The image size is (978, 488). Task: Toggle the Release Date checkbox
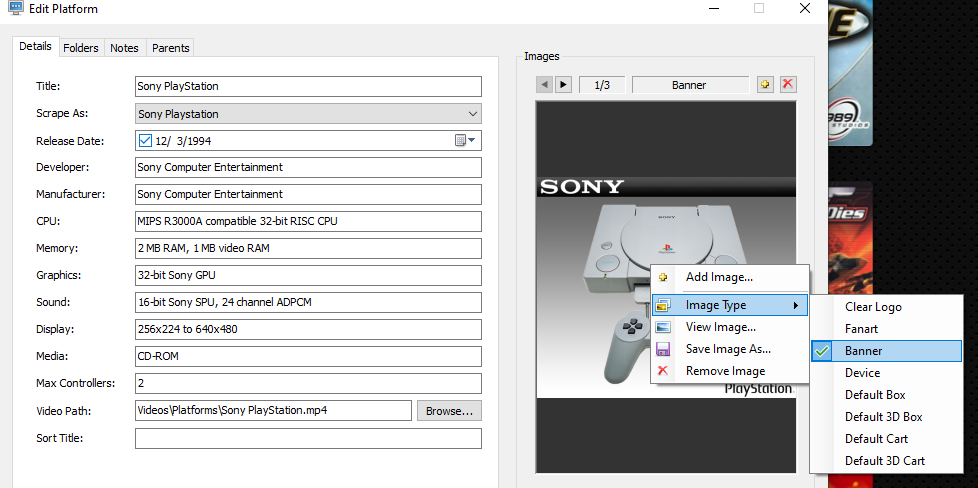point(145,141)
